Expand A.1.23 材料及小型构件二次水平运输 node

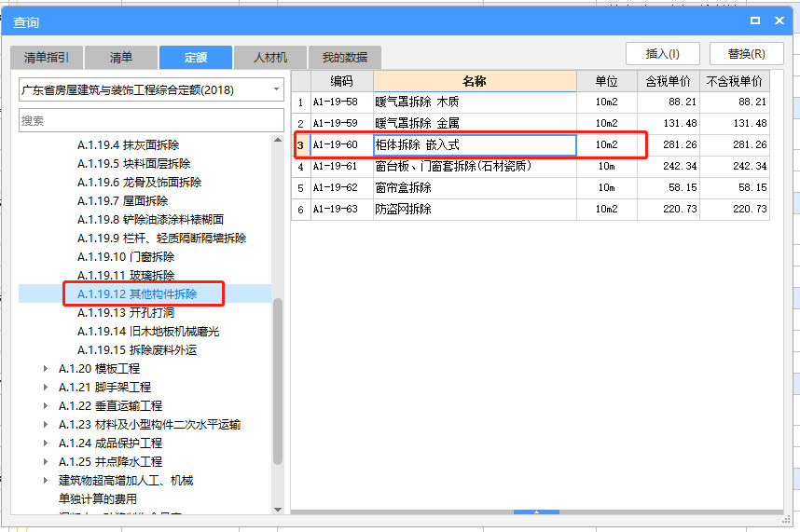[46, 425]
